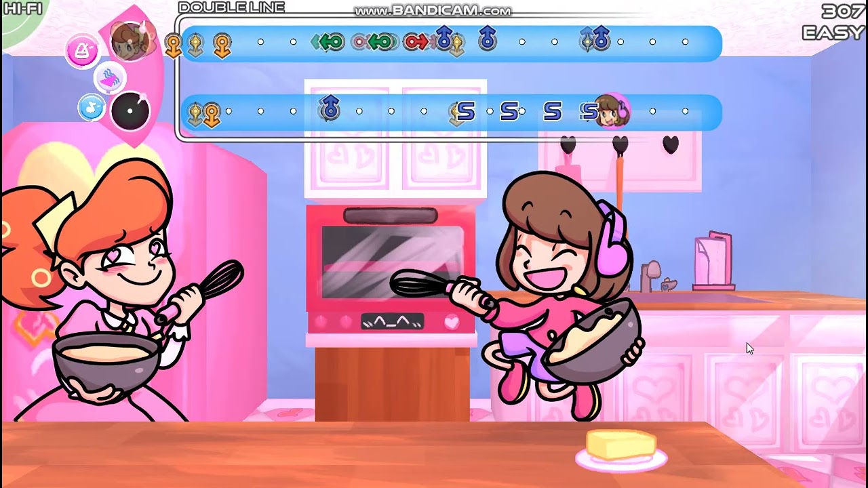Click the headphone-girl marker on the bottom track
The width and height of the screenshot is (868, 488).
(613, 111)
